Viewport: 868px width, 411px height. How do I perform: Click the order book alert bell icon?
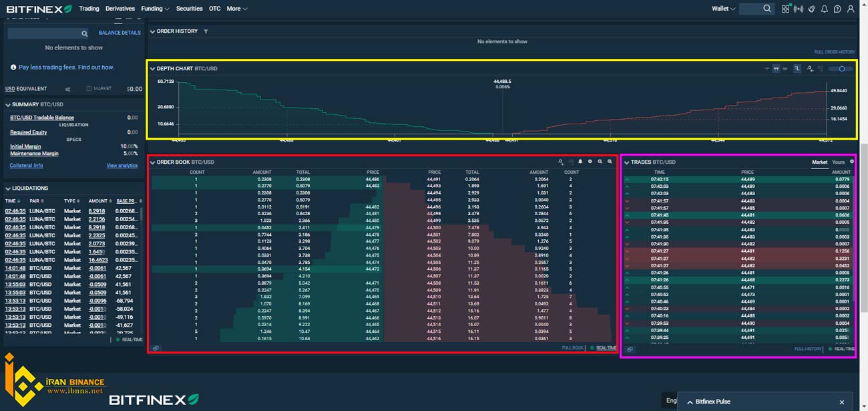point(580,162)
